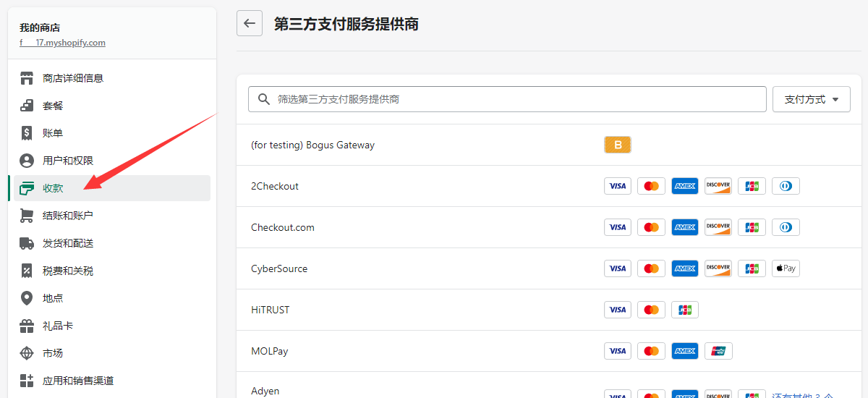The width and height of the screenshot is (868, 398).
Task: Choose the CyberSource provider row
Action: (279, 268)
